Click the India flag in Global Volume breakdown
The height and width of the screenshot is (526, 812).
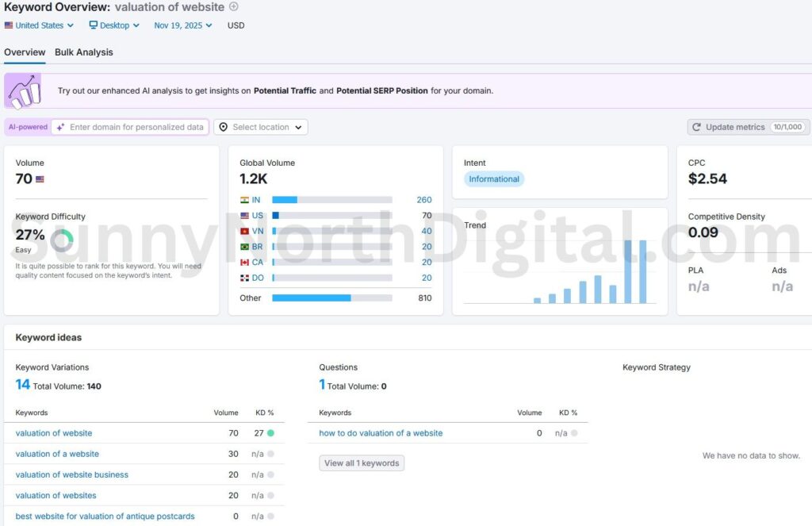[x=247, y=200]
